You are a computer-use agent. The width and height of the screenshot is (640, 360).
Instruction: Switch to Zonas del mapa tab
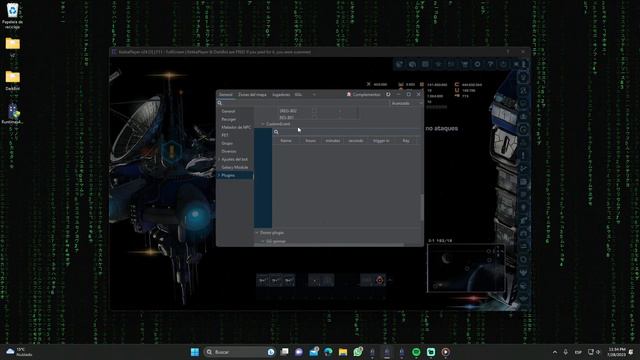click(x=252, y=95)
